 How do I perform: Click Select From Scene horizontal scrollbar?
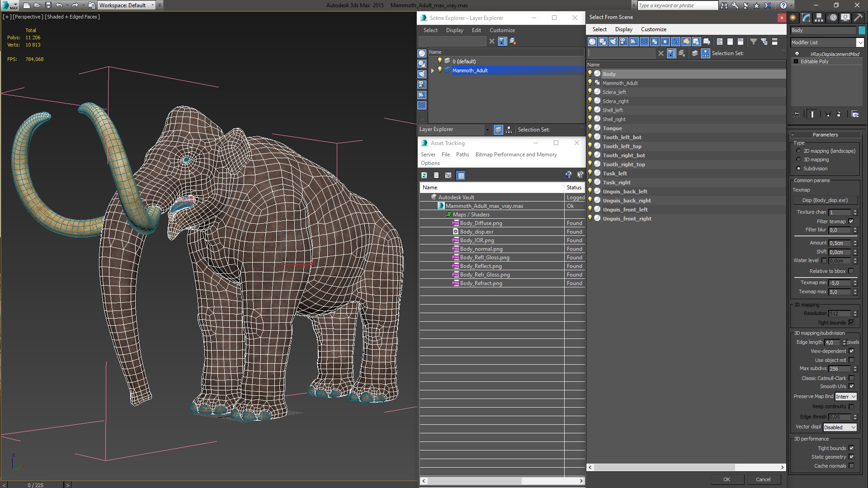click(686, 467)
